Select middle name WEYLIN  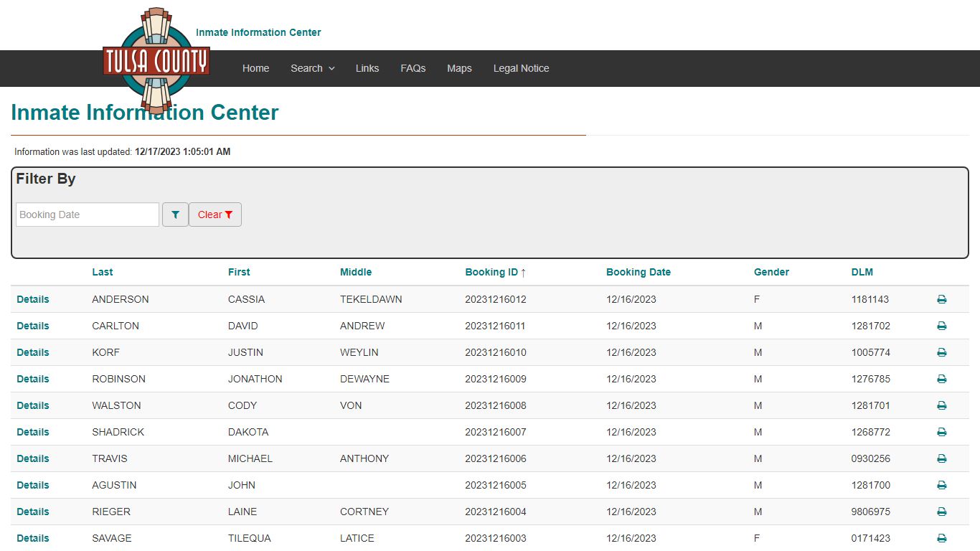(x=359, y=352)
